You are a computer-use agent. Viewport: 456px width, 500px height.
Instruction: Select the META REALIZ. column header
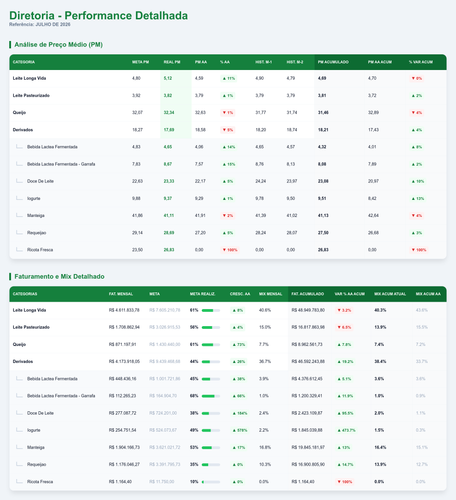202,294
